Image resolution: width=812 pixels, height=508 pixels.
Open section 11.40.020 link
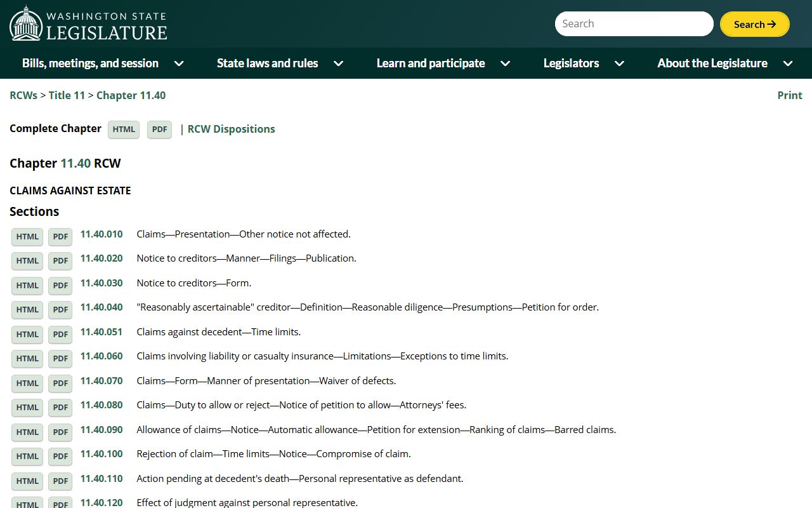[101, 258]
